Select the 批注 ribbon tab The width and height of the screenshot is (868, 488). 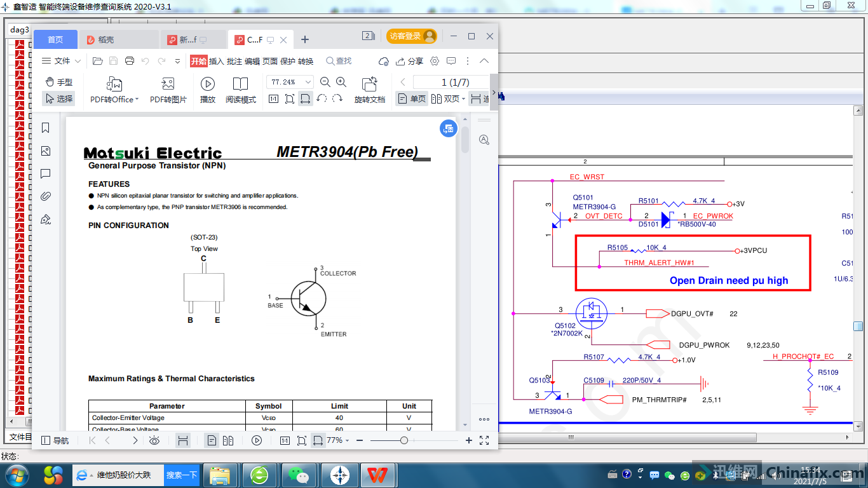[234, 61]
